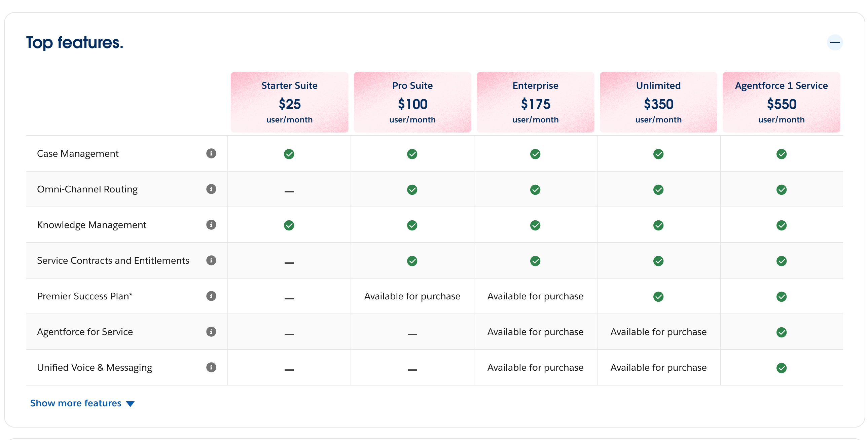Click Premier Success Plan checkmark under Agentforce 1 Service

pyautogui.click(x=782, y=297)
